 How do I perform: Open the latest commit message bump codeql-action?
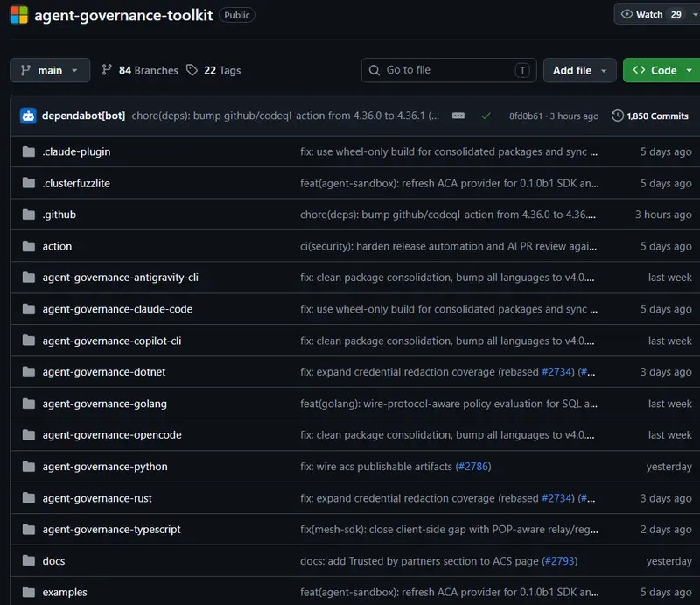click(285, 116)
